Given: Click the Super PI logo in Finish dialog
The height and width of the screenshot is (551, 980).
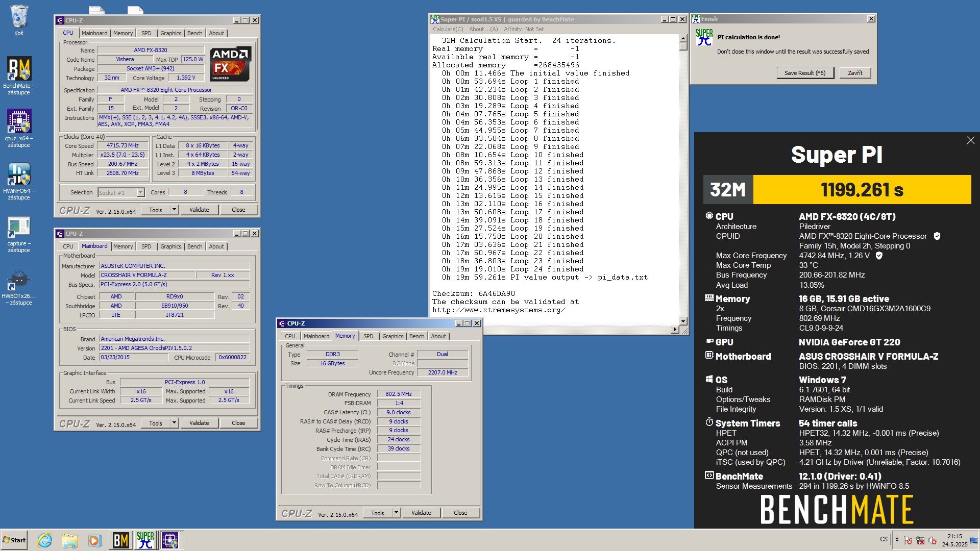Looking at the screenshot, I should click(704, 37).
